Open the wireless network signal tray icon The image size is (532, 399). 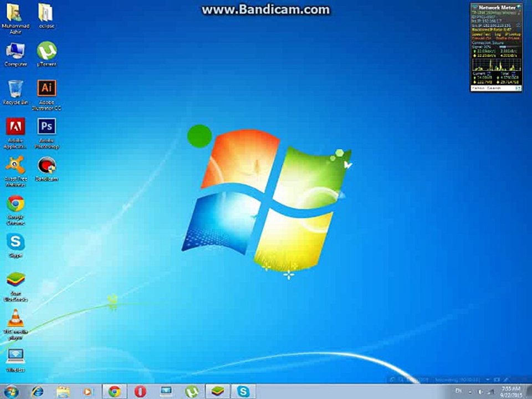490,392
